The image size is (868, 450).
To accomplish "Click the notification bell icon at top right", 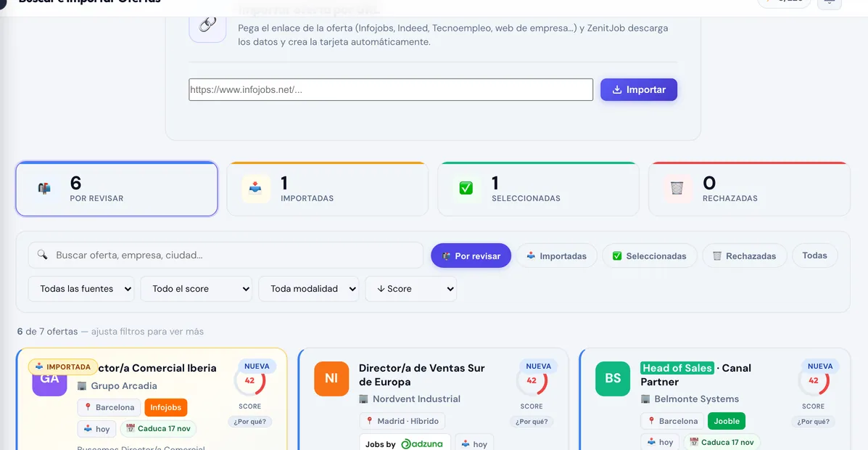I will click(x=830, y=2).
